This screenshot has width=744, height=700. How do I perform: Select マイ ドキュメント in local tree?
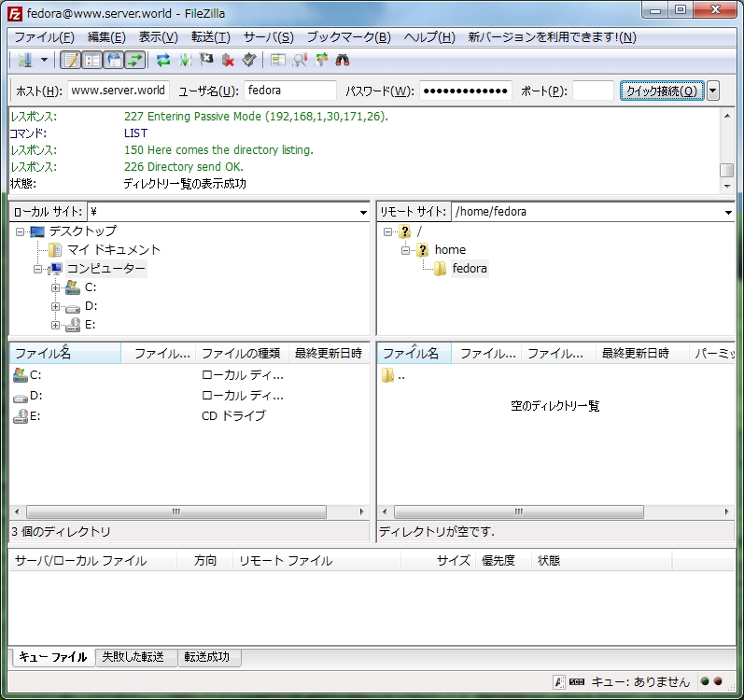[x=113, y=250]
